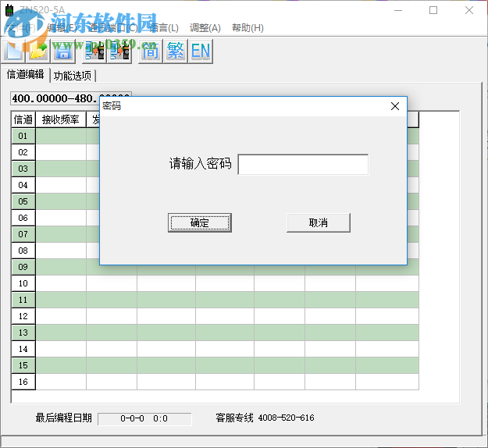Click the 客服专线 4008-520-616 text
The height and width of the screenshot is (448, 488).
[x=265, y=418]
